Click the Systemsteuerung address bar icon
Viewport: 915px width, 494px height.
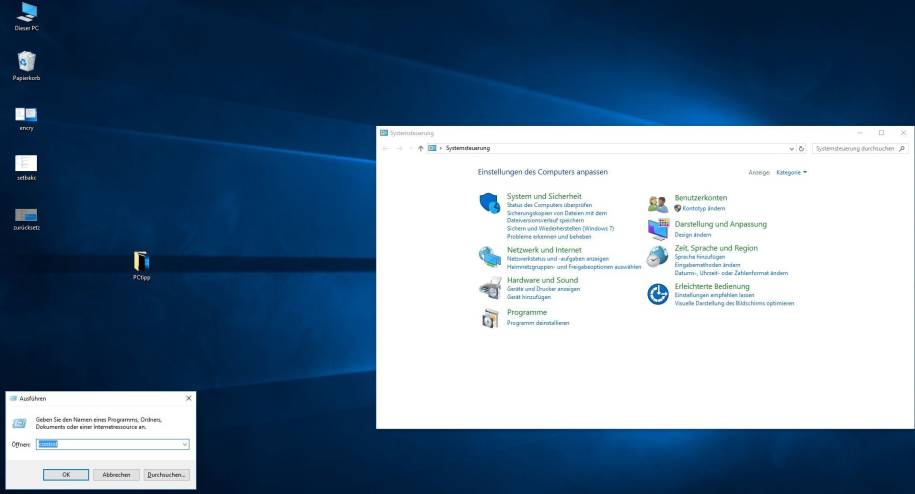(432, 148)
